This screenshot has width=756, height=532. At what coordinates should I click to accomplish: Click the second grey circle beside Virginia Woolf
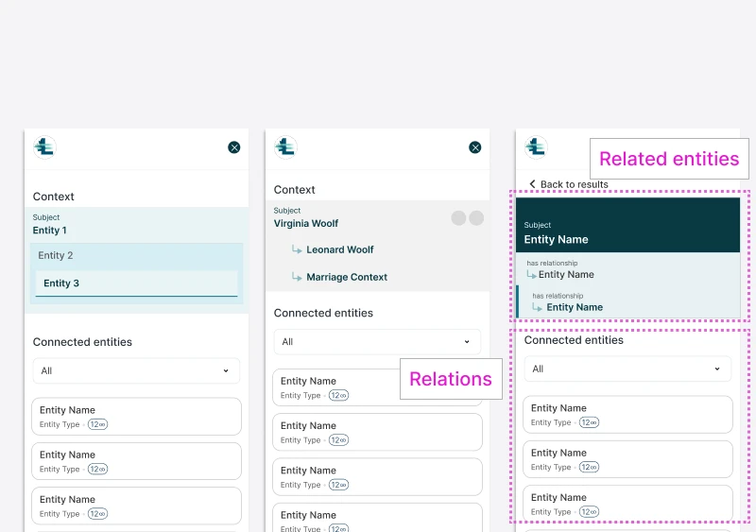coord(476,218)
